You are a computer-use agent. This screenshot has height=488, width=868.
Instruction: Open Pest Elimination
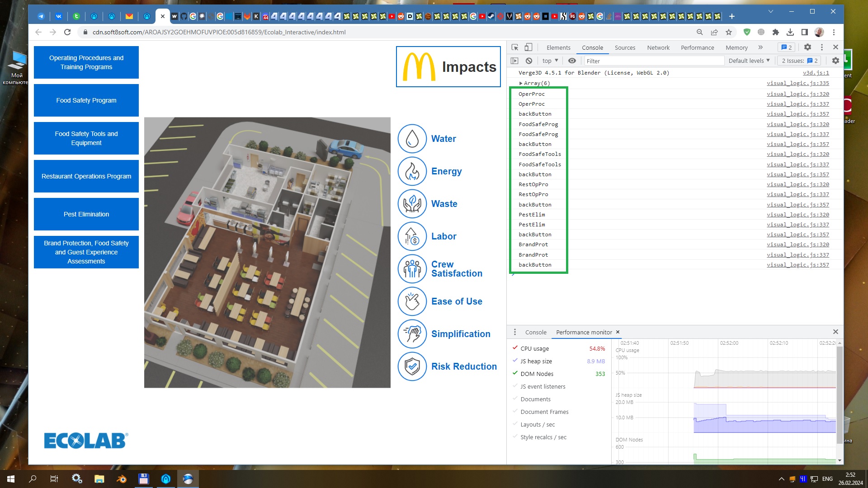click(86, 214)
